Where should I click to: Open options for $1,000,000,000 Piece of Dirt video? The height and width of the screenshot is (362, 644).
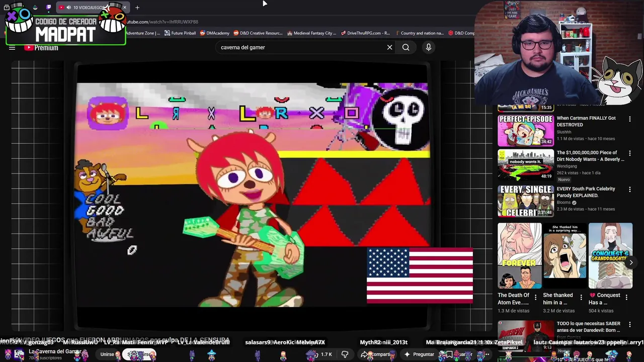(629, 154)
